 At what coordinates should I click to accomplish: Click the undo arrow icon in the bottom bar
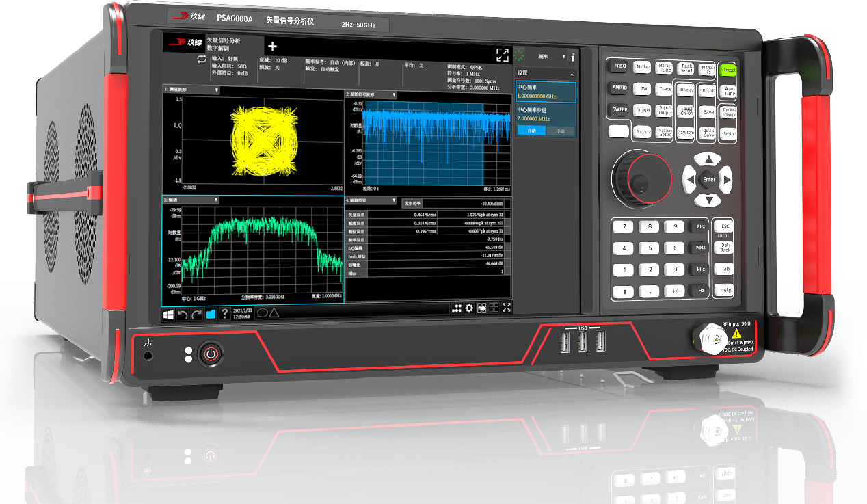[x=183, y=314]
